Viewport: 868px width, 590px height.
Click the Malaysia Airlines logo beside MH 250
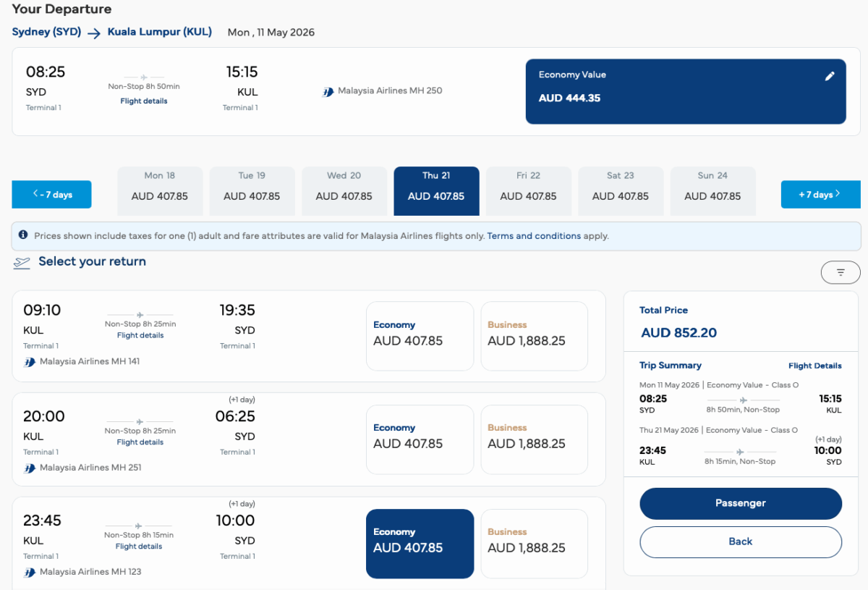tap(328, 92)
